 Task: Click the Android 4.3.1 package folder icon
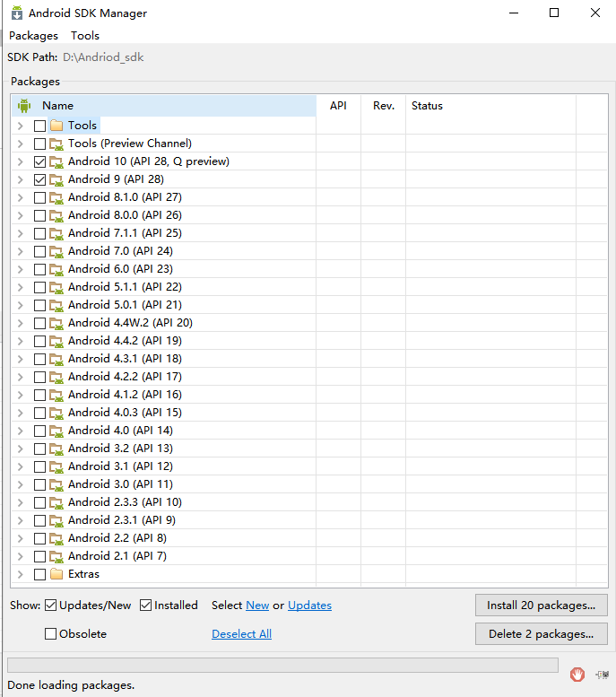coord(56,359)
